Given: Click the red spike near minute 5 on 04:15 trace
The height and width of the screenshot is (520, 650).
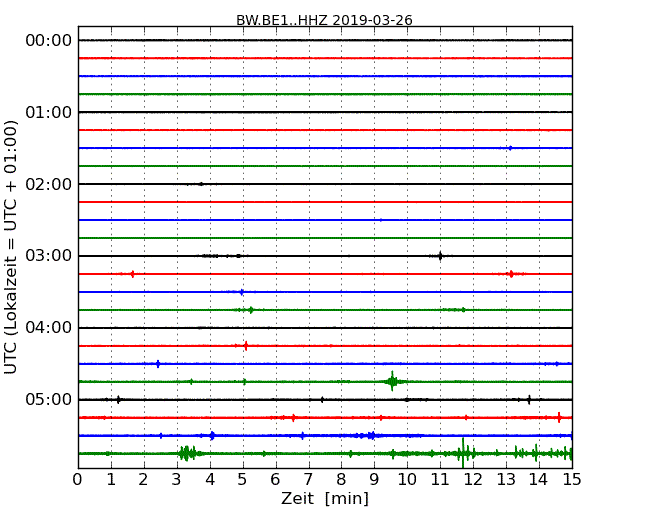Looking at the screenshot, I should click(246, 346).
